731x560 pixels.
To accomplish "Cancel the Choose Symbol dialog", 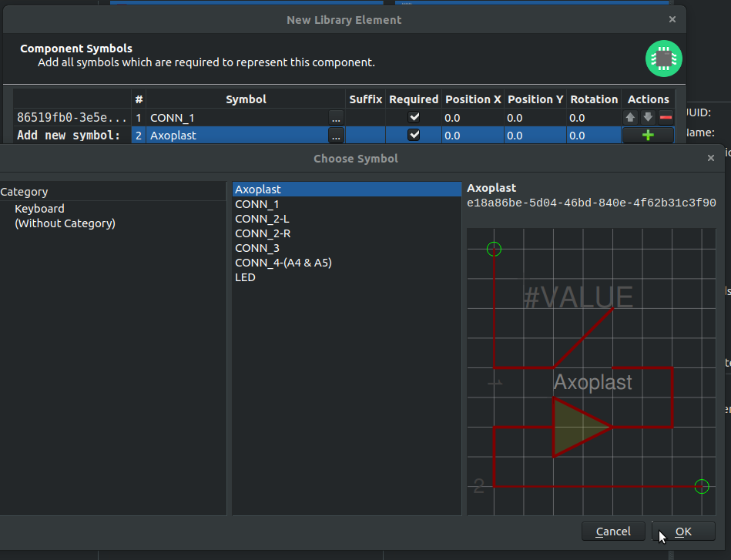I will click(x=613, y=531).
